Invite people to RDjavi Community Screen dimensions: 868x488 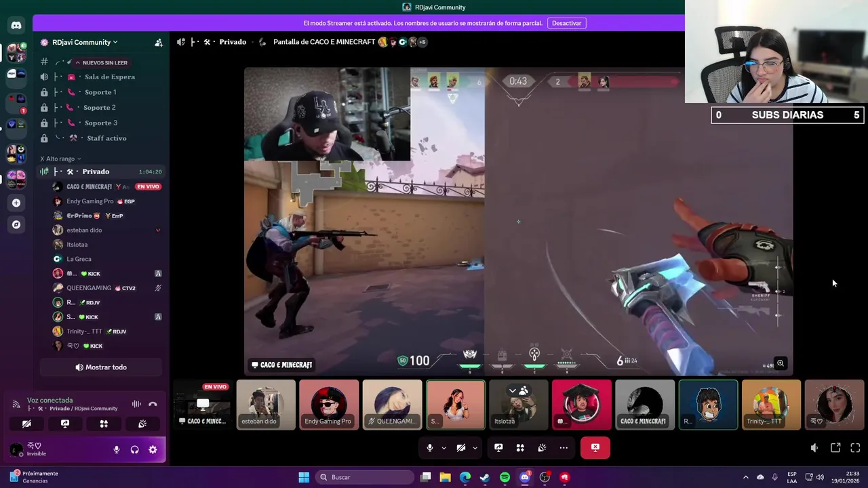point(159,42)
